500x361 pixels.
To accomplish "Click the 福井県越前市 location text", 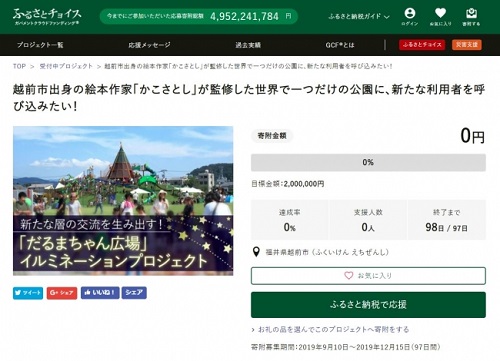I will point(327,252).
